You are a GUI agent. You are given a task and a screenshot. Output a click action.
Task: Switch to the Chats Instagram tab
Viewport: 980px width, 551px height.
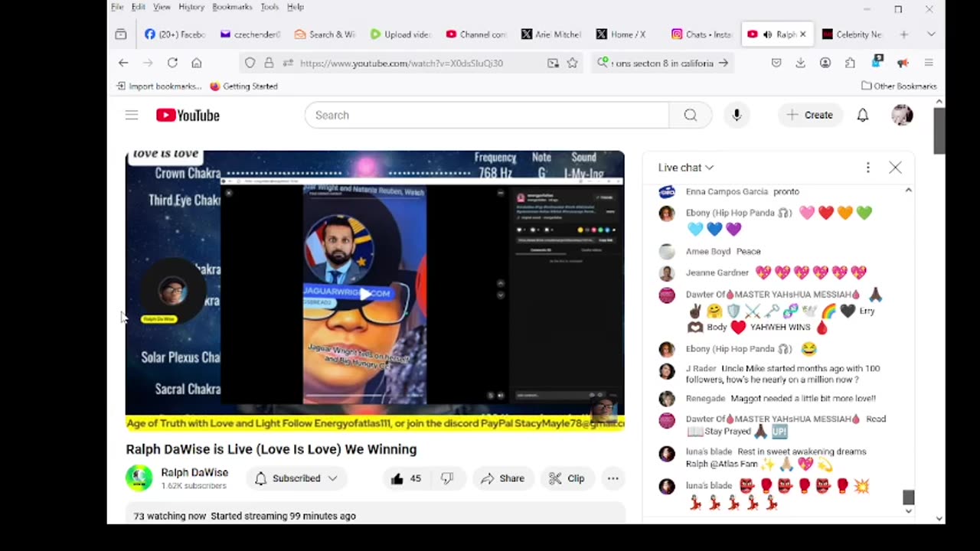[x=701, y=34]
